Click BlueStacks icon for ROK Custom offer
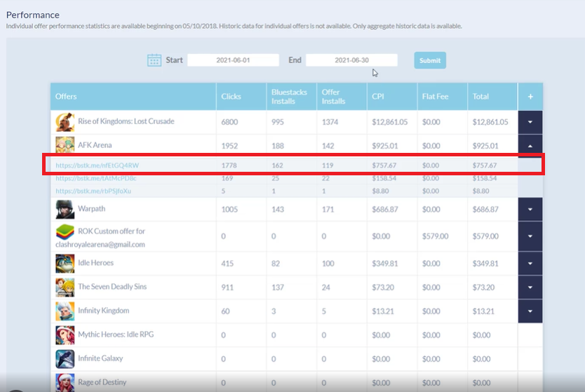 [65, 231]
